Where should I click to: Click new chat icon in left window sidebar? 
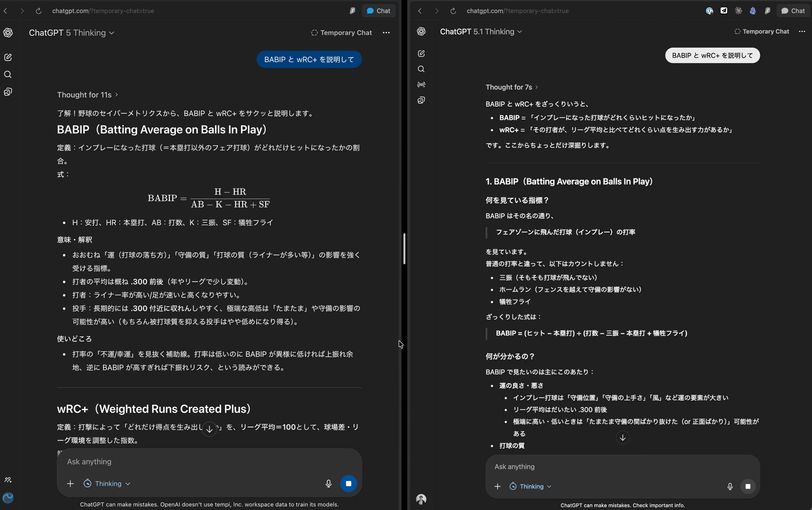coord(8,57)
